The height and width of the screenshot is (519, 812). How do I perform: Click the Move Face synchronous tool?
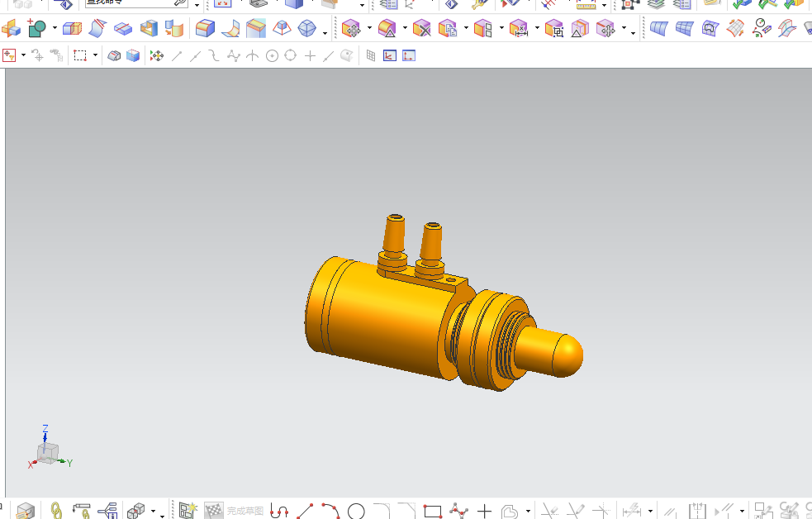coord(351,28)
